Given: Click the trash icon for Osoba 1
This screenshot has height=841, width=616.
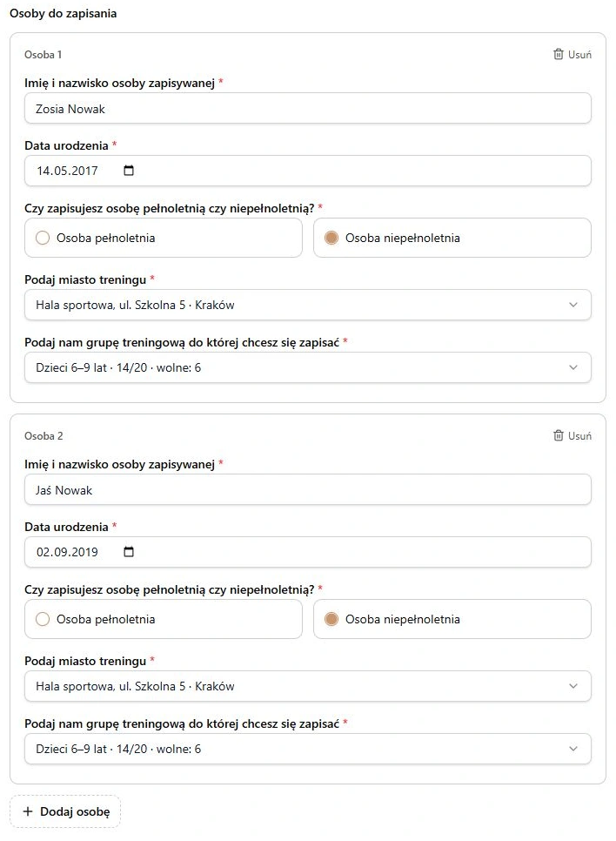Looking at the screenshot, I should pyautogui.click(x=558, y=54).
